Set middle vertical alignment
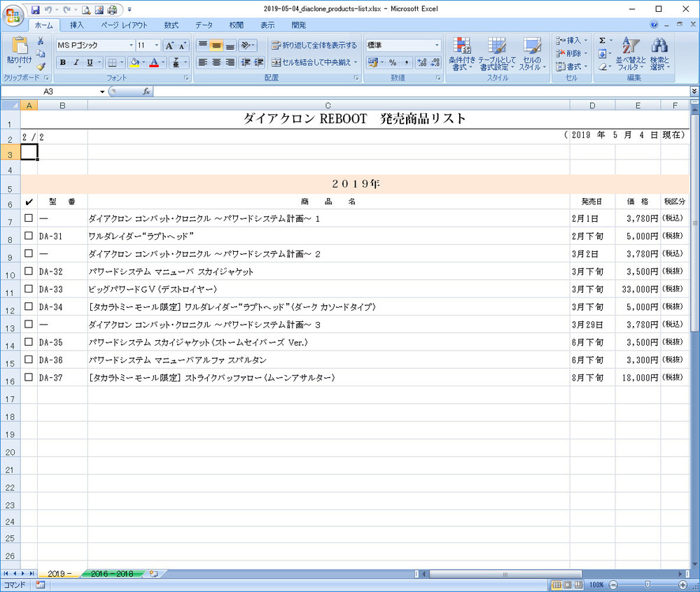This screenshot has width=700, height=592. (216, 45)
